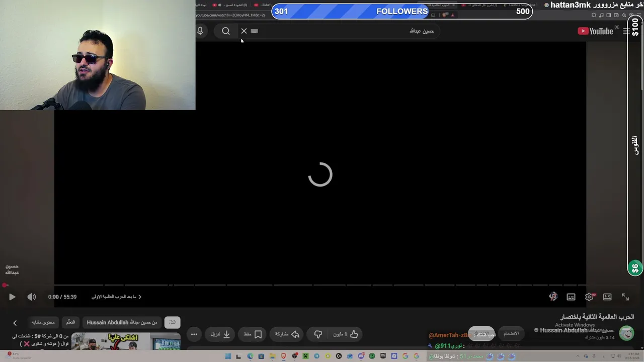Click the Share arrow button

[x=287, y=334]
